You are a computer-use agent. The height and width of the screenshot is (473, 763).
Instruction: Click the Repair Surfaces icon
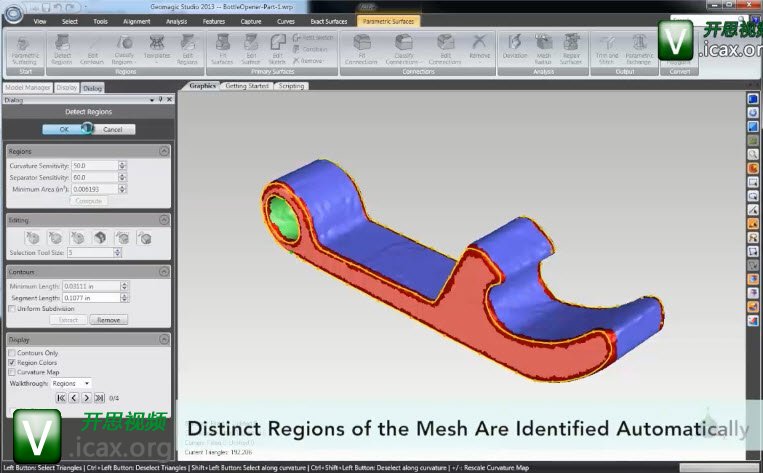[x=571, y=50]
